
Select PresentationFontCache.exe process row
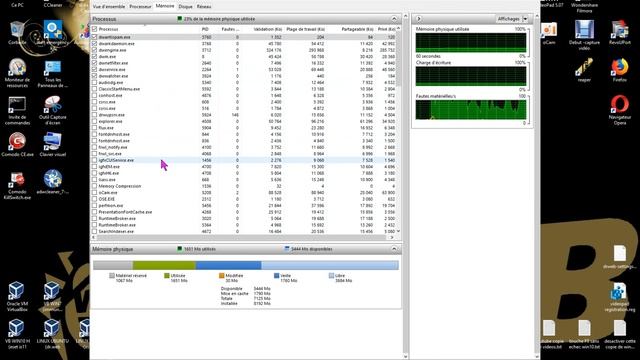click(243, 212)
